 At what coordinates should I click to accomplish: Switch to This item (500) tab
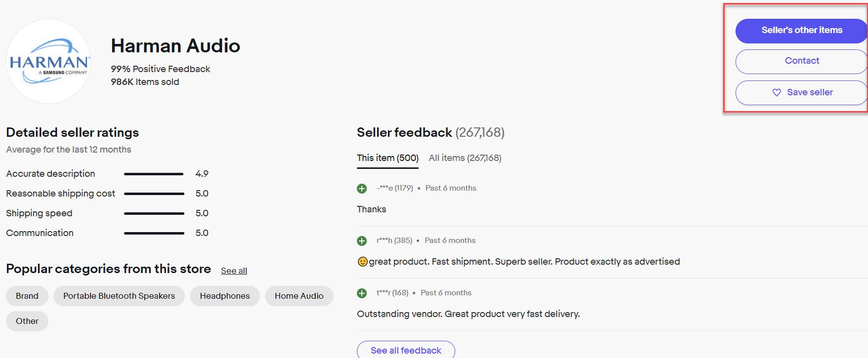(388, 158)
